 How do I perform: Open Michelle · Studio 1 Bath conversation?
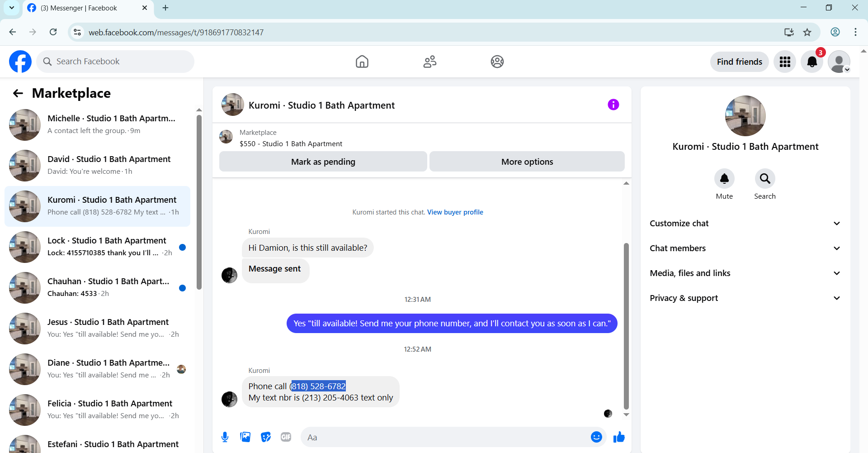click(97, 125)
